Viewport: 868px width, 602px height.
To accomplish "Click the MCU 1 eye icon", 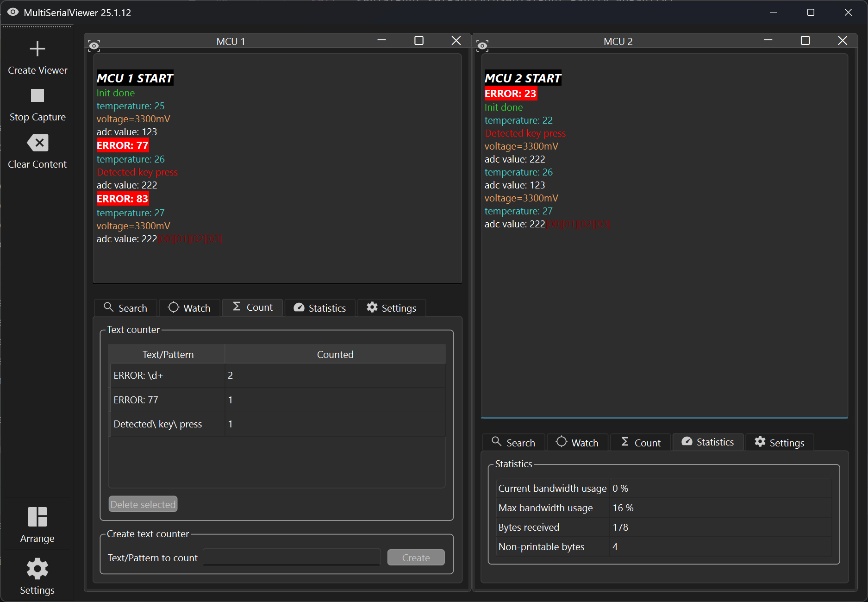I will pyautogui.click(x=94, y=45).
